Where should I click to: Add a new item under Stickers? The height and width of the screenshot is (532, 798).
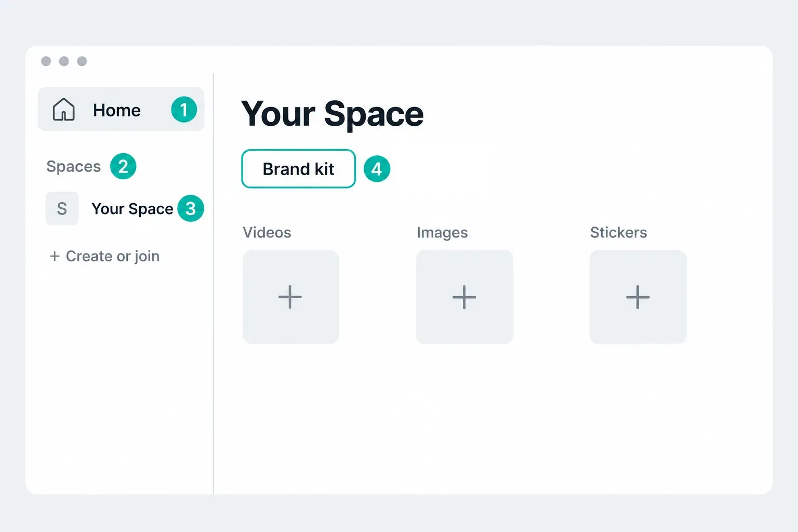[638, 297]
